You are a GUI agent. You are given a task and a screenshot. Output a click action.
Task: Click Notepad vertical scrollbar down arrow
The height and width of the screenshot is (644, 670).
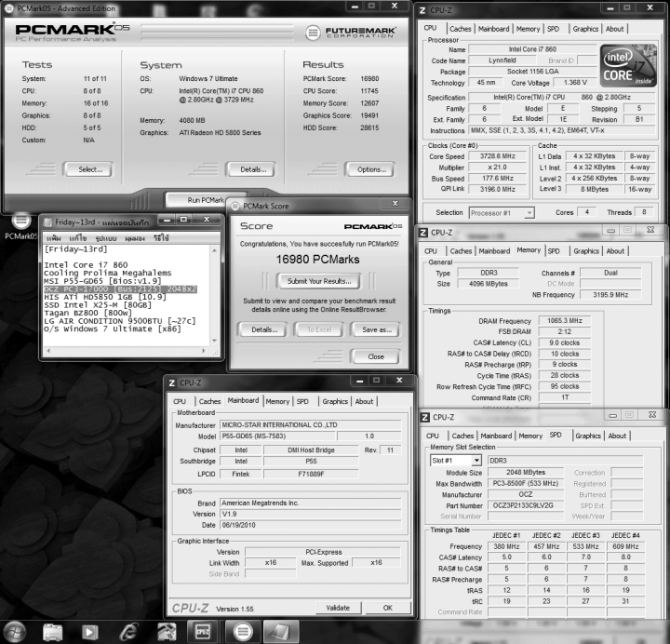coord(215,341)
